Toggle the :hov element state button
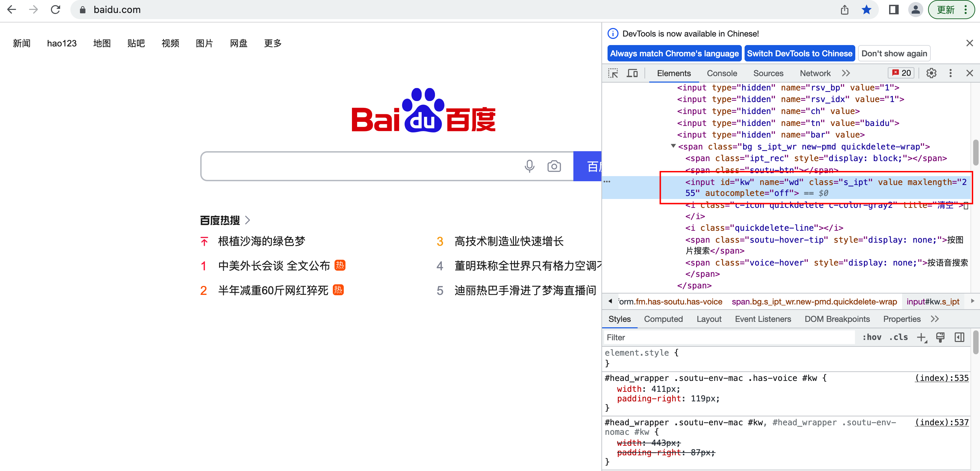The width and height of the screenshot is (980, 471). coord(872,337)
